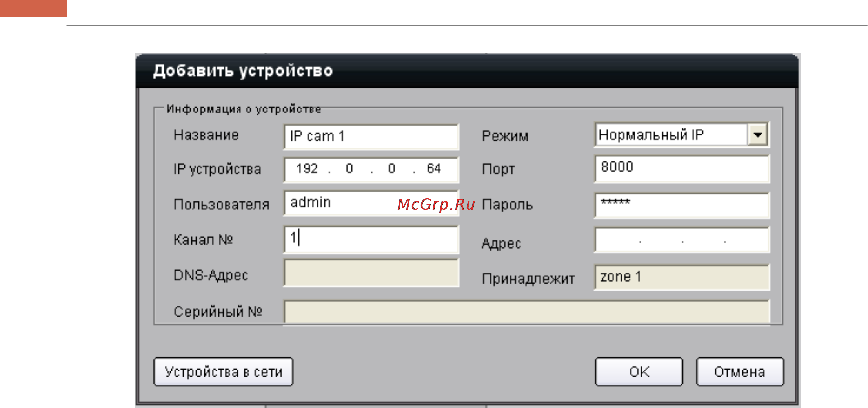The width and height of the screenshot is (868, 408).
Task: Select the Пользователя field with admin
Action: click(x=371, y=203)
